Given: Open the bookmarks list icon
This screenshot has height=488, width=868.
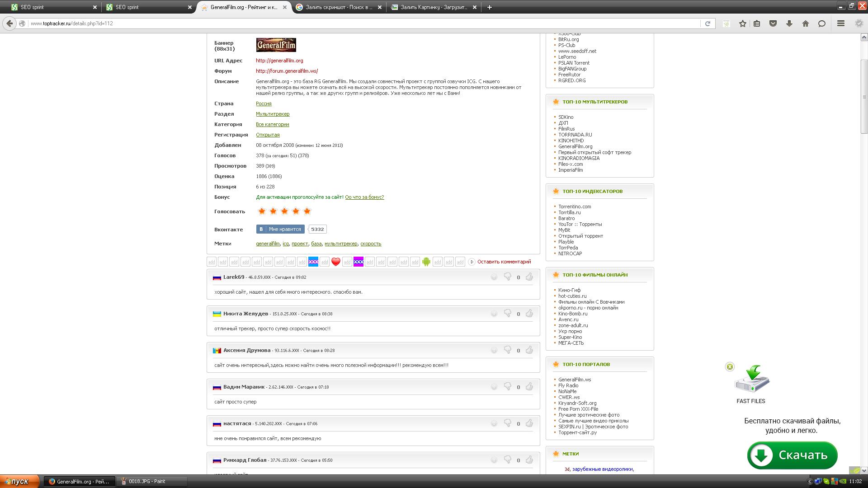Looking at the screenshot, I should [x=757, y=23].
